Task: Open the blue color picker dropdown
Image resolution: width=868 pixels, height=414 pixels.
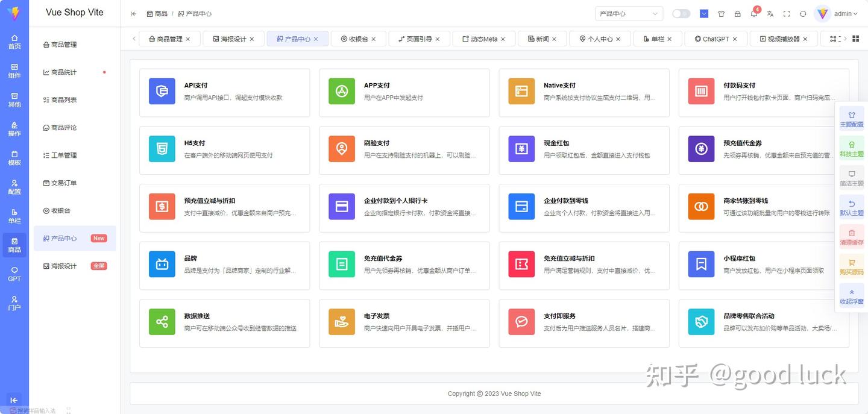Action: 704,13
